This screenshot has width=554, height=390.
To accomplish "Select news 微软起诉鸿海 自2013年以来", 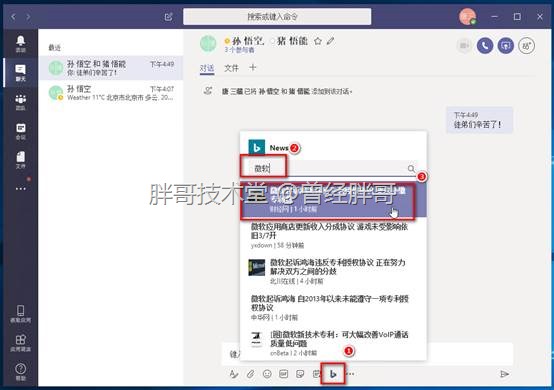I will click(x=333, y=307).
